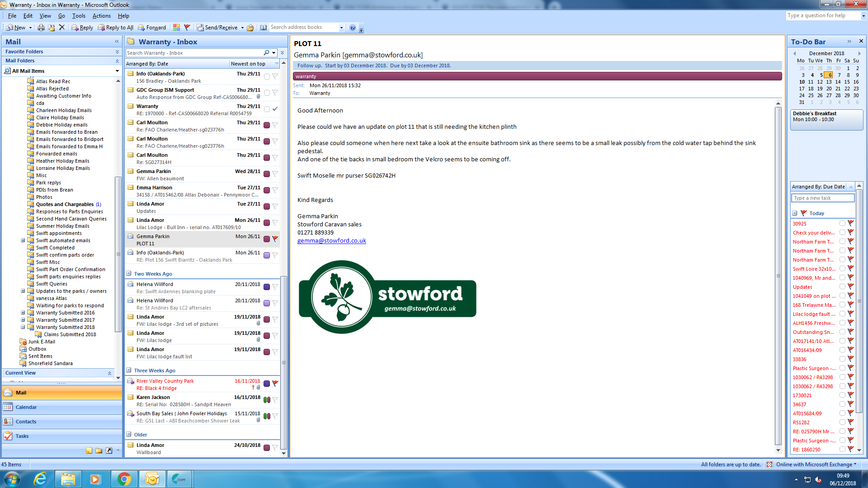Tick the checkbox for Updates task

pos(842,286)
